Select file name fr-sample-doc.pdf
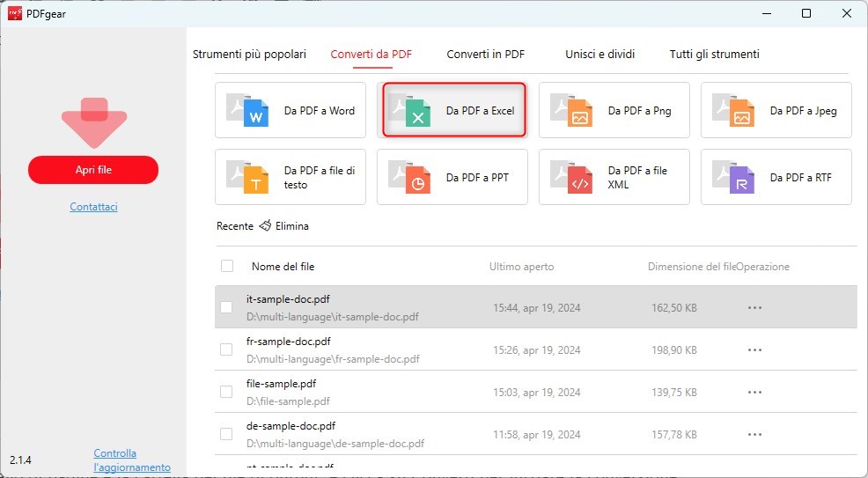 289,342
